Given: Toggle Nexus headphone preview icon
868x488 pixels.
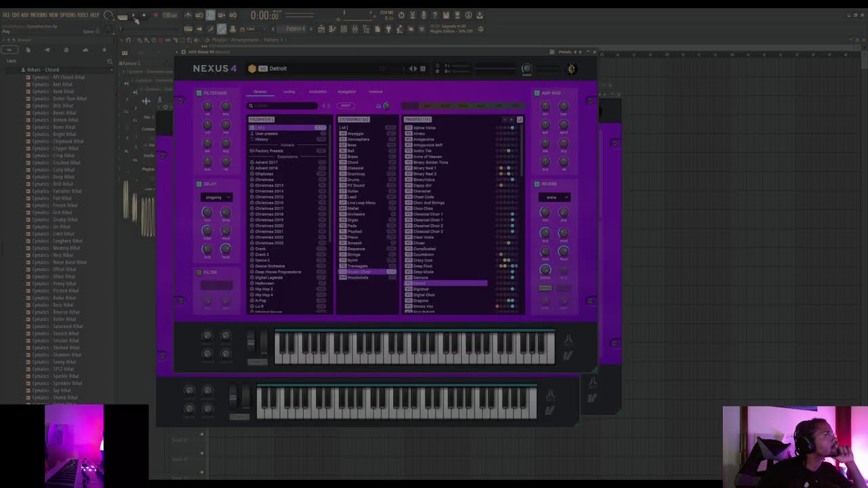Looking at the screenshot, I should point(379,106).
